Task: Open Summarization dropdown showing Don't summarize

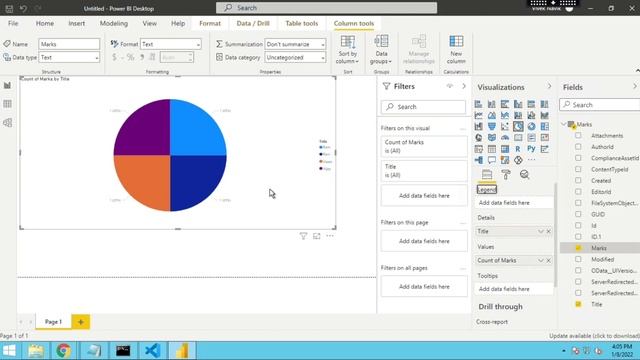Action: click(295, 44)
